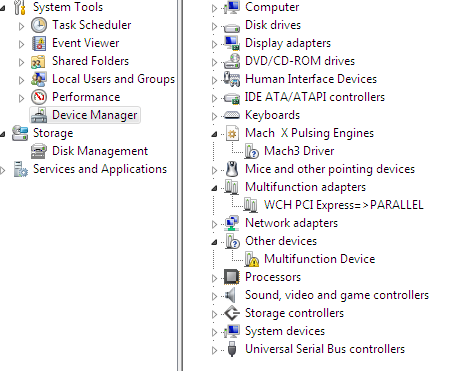The width and height of the screenshot is (451, 371).
Task: Expand the Universal Serial Bus controllers category
Action: click(214, 350)
